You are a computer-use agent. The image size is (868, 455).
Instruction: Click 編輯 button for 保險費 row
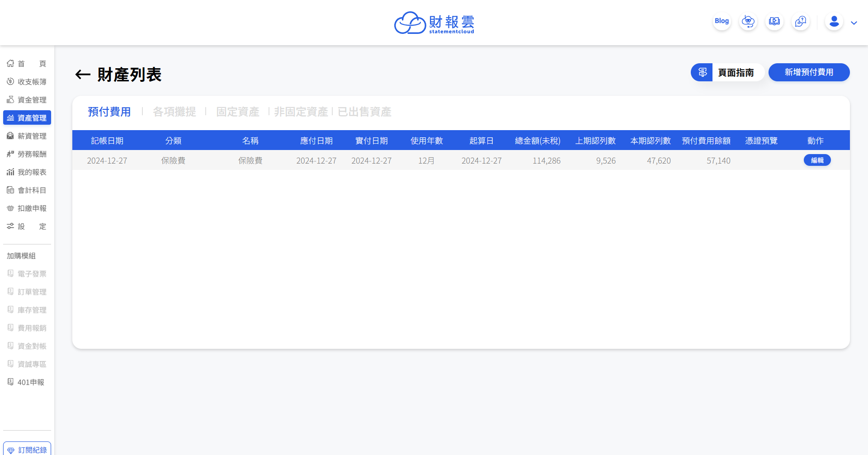coord(817,160)
